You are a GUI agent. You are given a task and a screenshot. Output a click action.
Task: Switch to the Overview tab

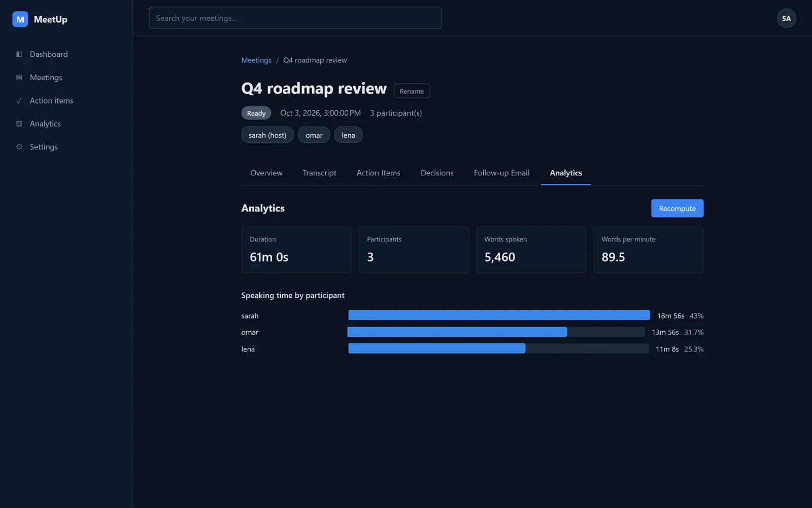coord(266,173)
